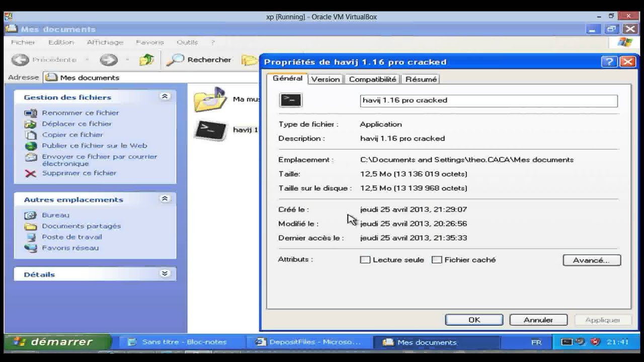Open the Compatibilité tab
Viewport: 644px width, 362px height.
[372, 79]
